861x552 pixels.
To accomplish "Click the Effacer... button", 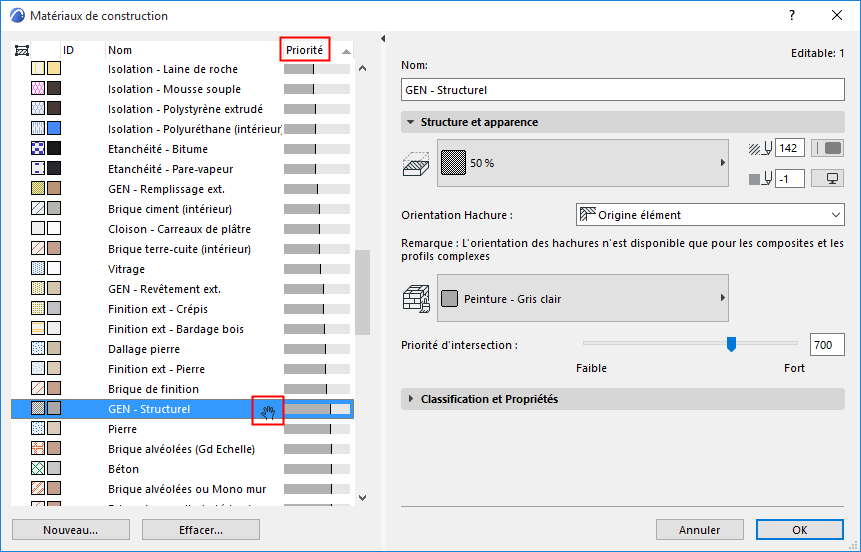I will pos(200,530).
